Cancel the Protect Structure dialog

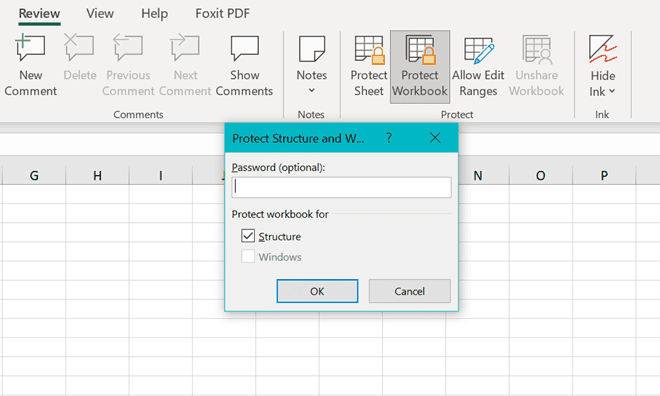[x=410, y=291]
